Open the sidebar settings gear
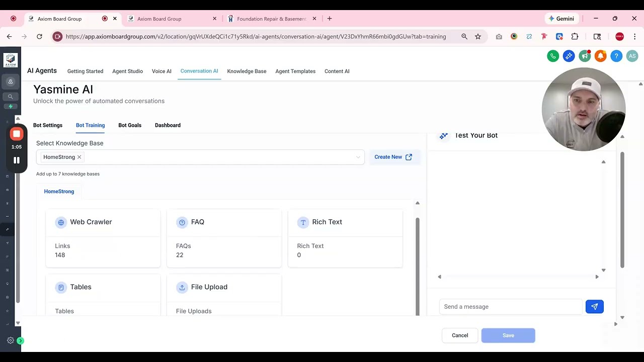Viewport: 644px width, 362px height. point(10,340)
